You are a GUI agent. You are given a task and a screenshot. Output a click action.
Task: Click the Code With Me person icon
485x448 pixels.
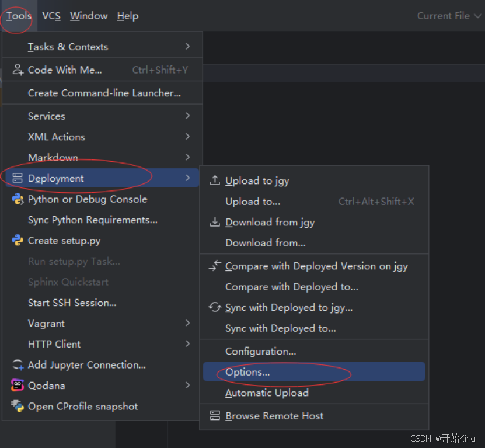pos(18,70)
